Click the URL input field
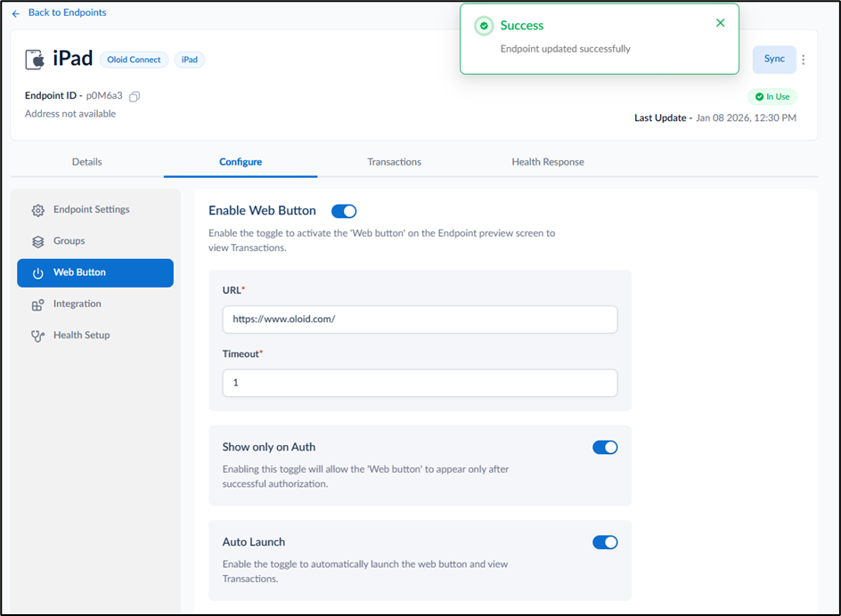The image size is (841, 616). coord(420,320)
